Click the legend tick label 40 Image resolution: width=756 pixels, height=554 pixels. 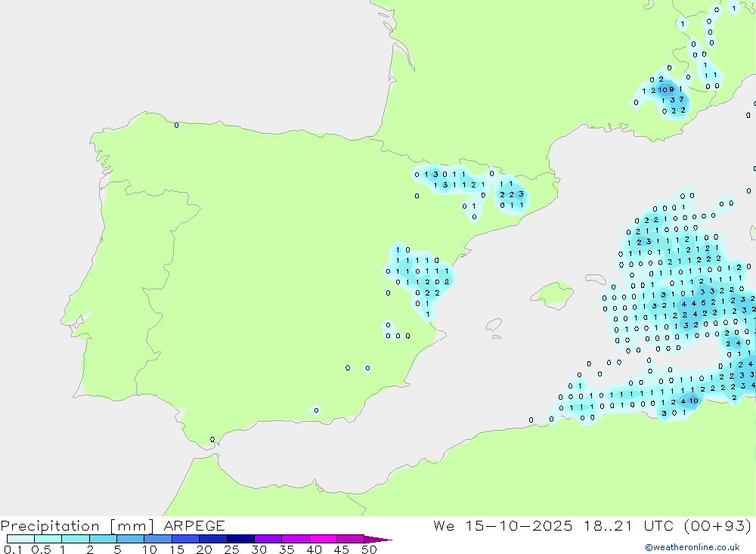click(x=314, y=549)
